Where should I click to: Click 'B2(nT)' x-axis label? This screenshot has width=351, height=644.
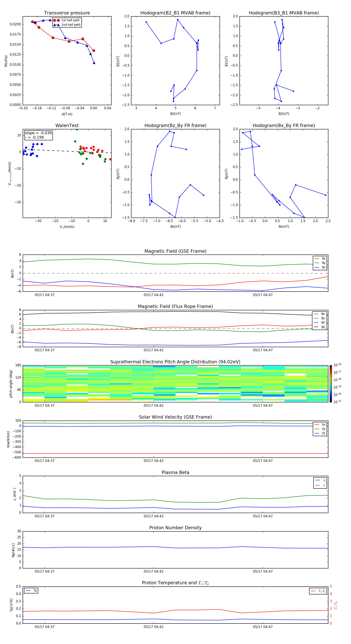point(175,114)
